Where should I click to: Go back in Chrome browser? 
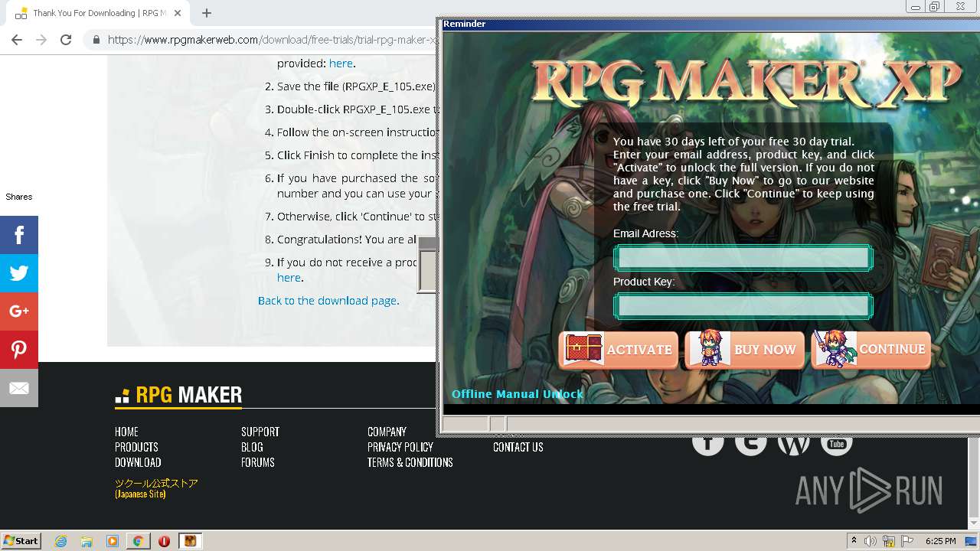click(17, 40)
